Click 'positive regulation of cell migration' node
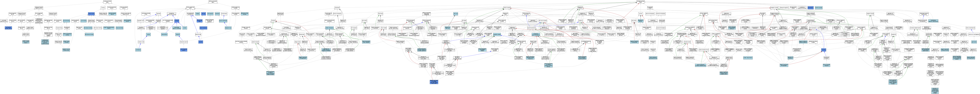 coord(366,42)
